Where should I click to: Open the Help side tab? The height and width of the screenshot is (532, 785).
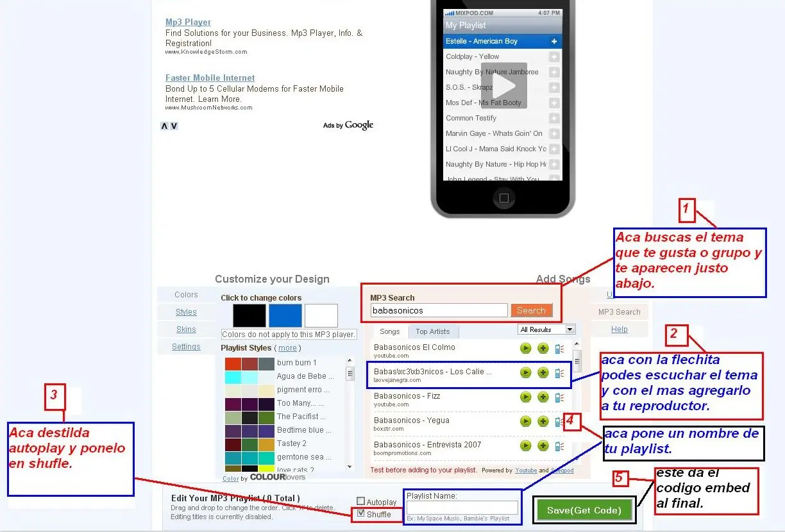pyautogui.click(x=620, y=329)
